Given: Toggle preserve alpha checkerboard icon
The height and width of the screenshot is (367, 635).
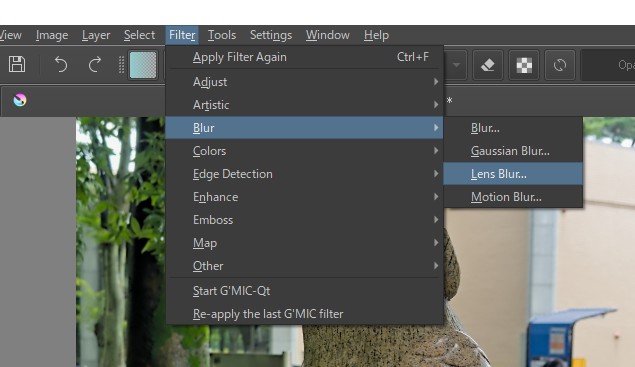Looking at the screenshot, I should coord(524,65).
